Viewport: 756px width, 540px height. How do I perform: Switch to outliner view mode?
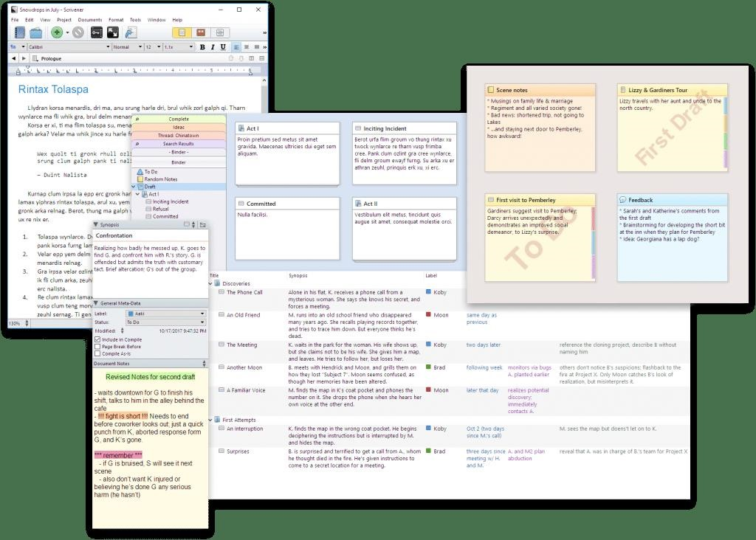coord(220,32)
